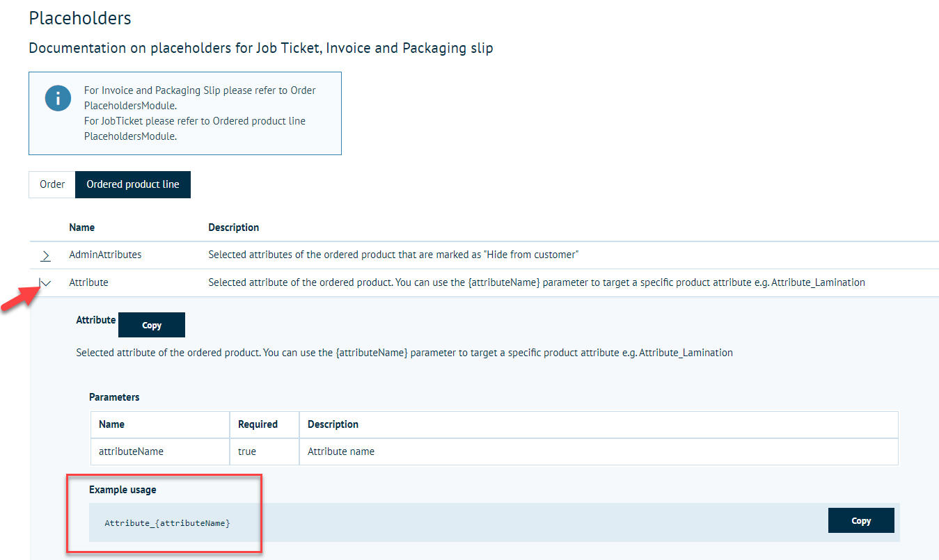Click the Parameters section heading
Viewport: 939px width, 560px height.
(114, 397)
